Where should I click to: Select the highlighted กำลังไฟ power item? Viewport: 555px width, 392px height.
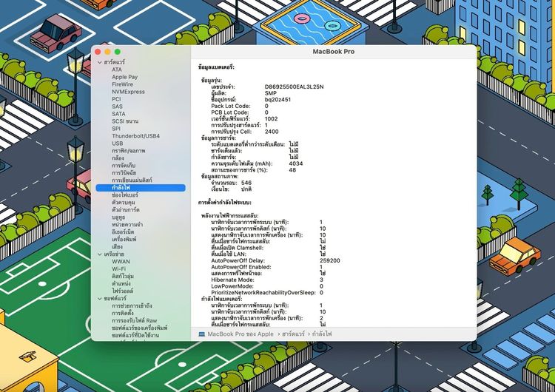pos(121,188)
